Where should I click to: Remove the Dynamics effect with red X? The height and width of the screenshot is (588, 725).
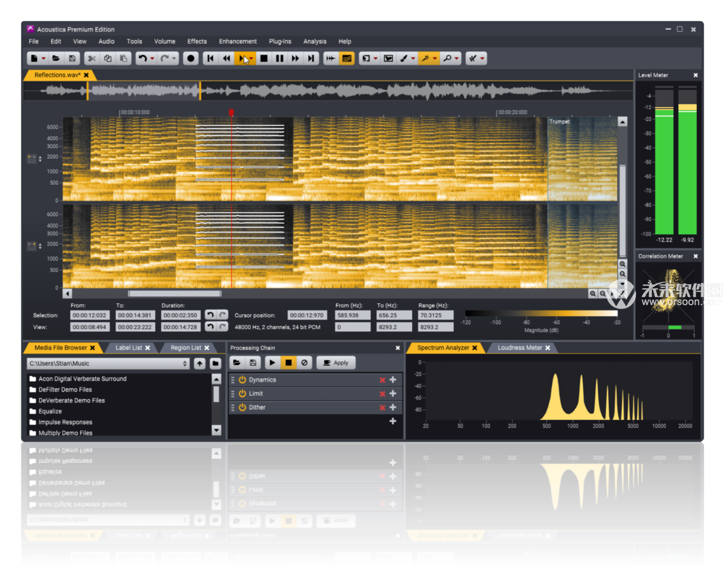pyautogui.click(x=383, y=380)
